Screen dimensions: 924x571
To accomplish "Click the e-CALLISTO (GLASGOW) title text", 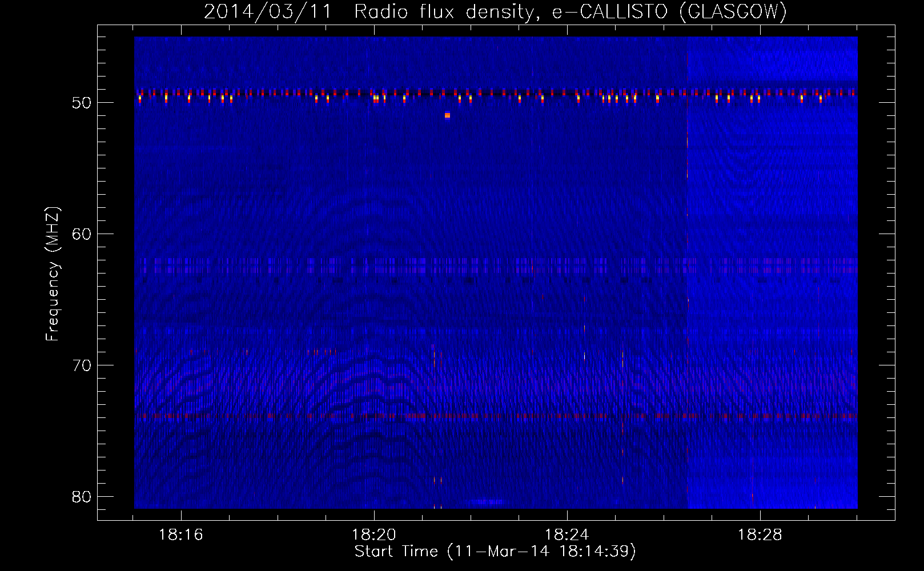I will coord(670,11).
